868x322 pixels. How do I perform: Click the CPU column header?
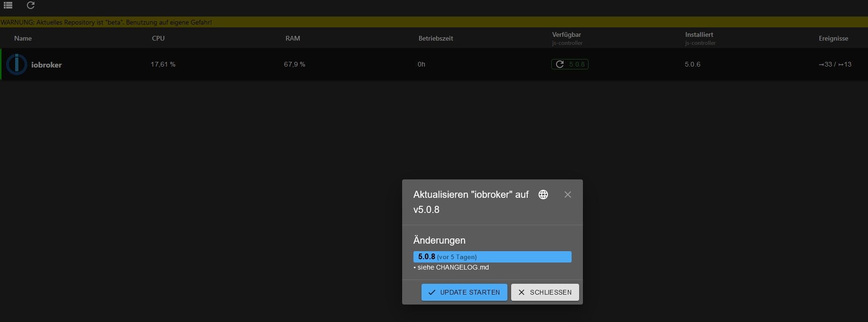(x=158, y=38)
